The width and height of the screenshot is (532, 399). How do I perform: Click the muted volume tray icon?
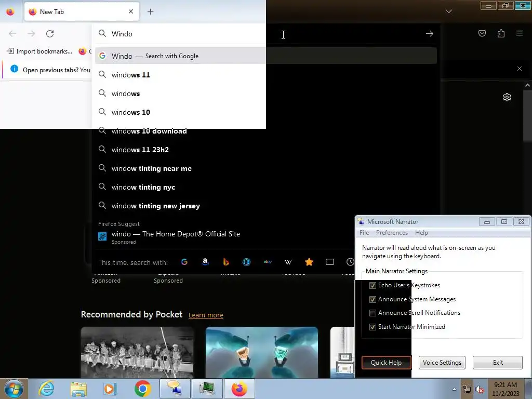point(480,390)
